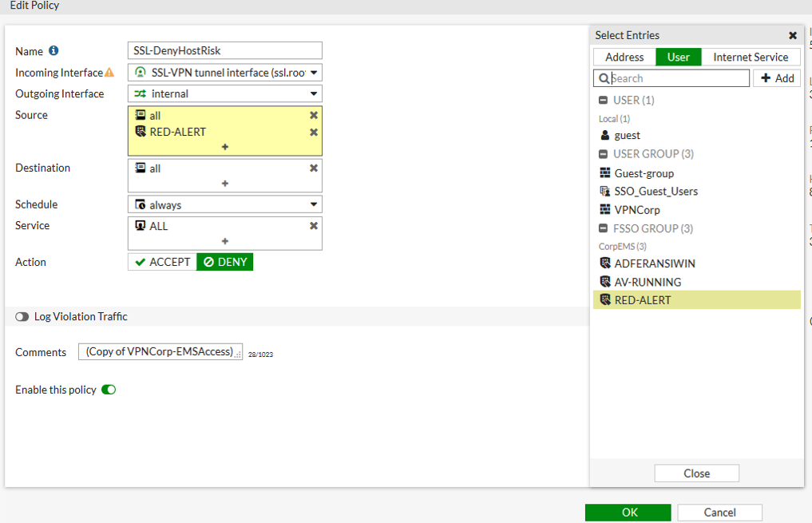
Task: Select guest from user list
Action: click(696, 135)
